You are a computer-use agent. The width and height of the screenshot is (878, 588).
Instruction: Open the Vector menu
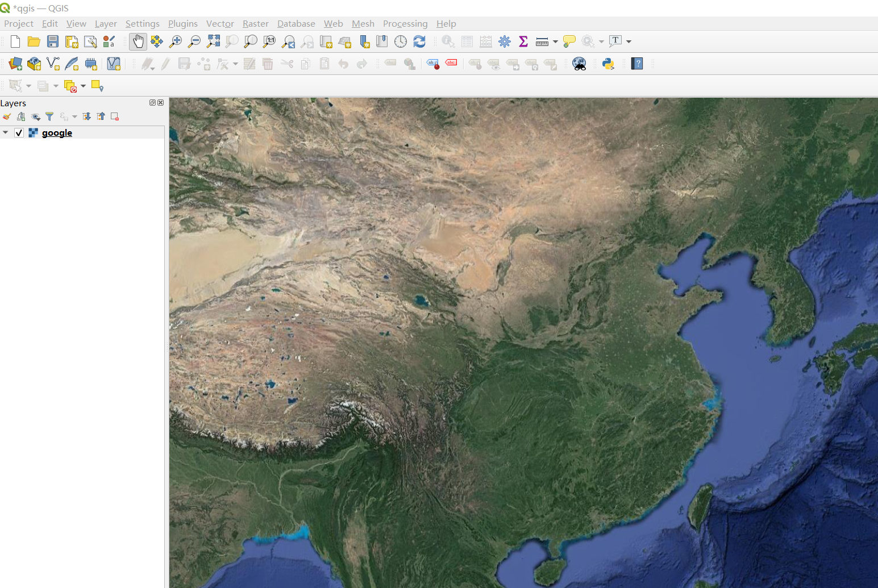(x=220, y=23)
